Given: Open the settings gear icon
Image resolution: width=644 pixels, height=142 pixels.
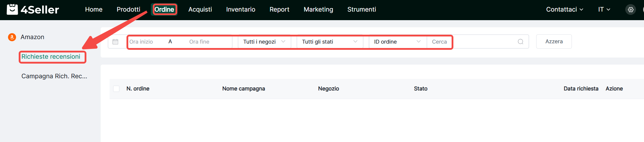Looking at the screenshot, I should pos(631,9).
